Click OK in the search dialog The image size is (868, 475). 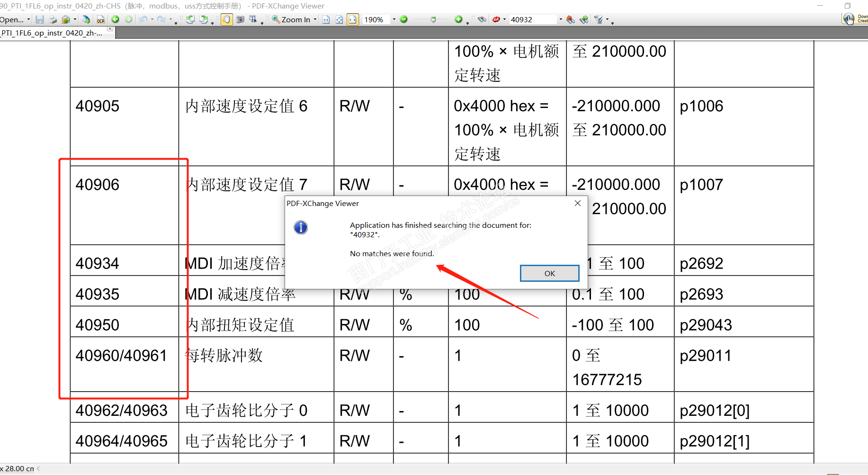click(549, 273)
